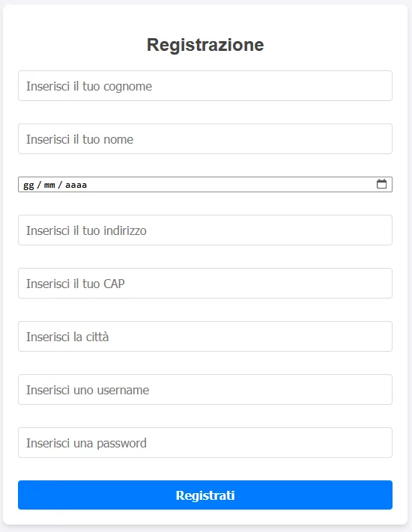Click the 'Inserisci uno username' placeholder text
This screenshot has height=532, width=412.
click(88, 390)
